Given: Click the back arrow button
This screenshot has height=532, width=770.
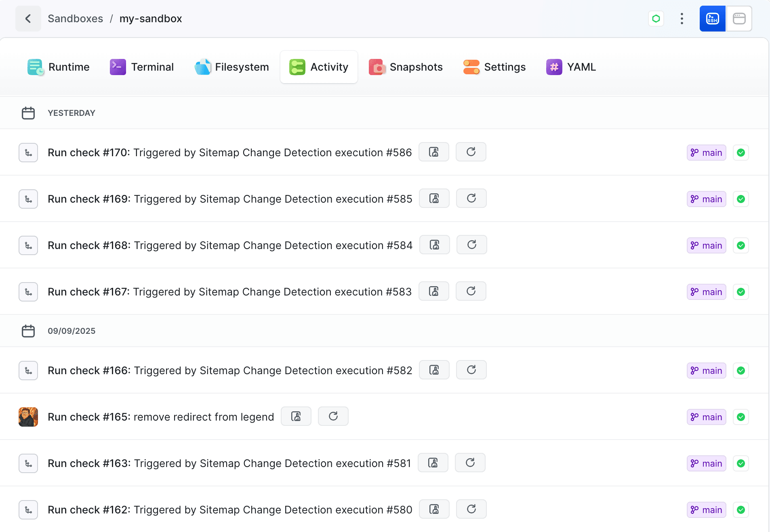Looking at the screenshot, I should 28,19.
